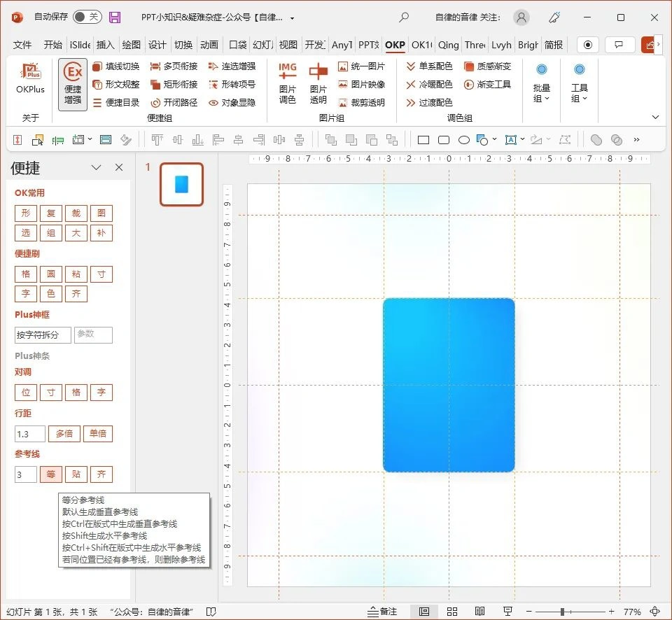Click inside the 行距 value field
The height and width of the screenshot is (620, 672).
click(29, 434)
